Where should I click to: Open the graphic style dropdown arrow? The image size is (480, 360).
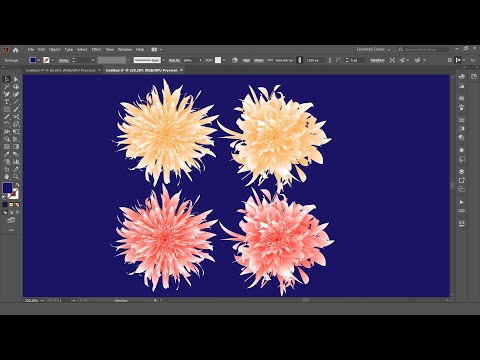(224, 60)
